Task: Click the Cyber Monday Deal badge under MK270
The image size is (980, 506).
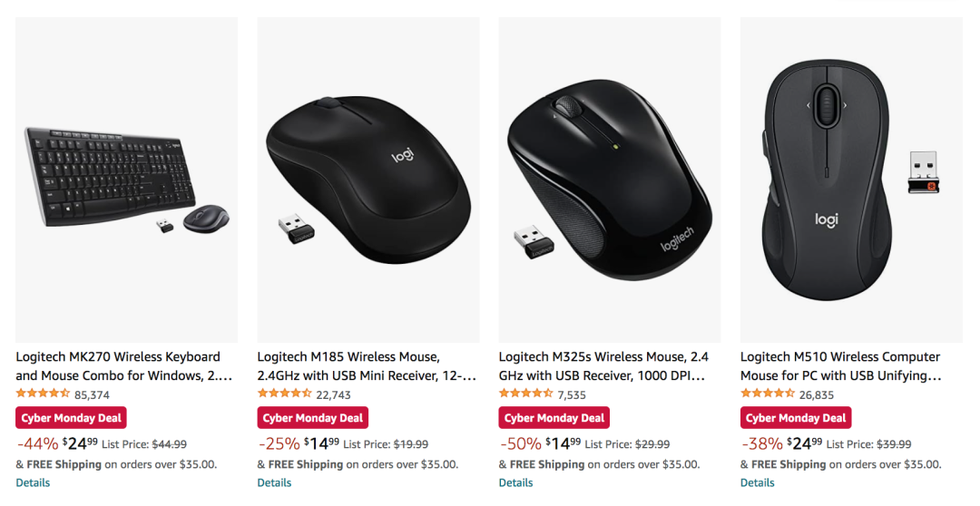Action: [71, 418]
